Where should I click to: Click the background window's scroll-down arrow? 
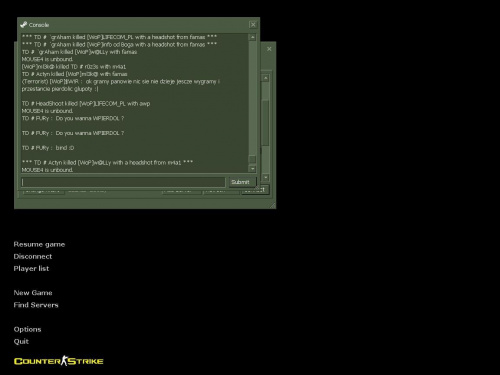pos(266,177)
